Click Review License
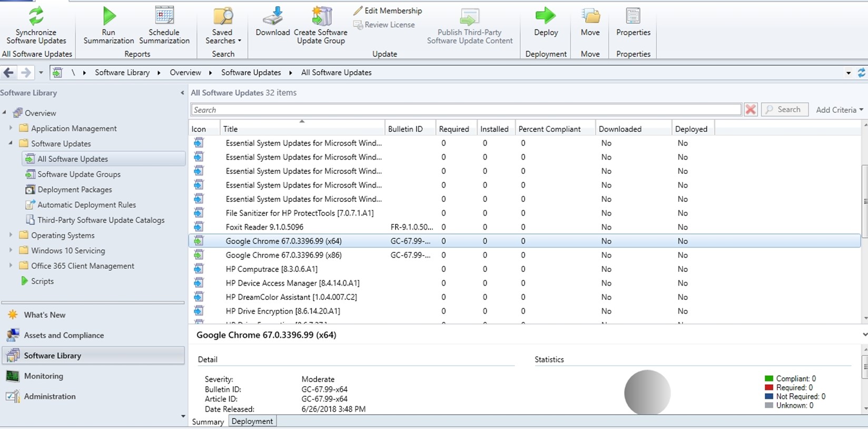Screen dimensions: 868x429 coord(384,25)
